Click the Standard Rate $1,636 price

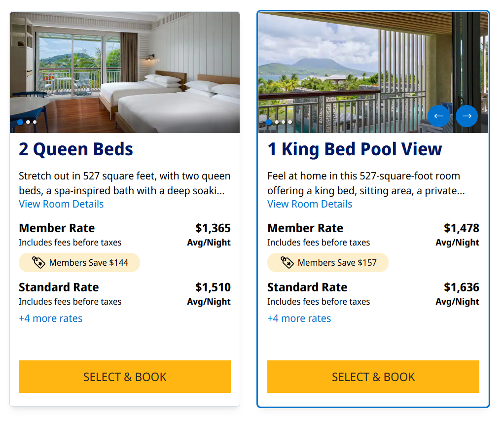461,287
